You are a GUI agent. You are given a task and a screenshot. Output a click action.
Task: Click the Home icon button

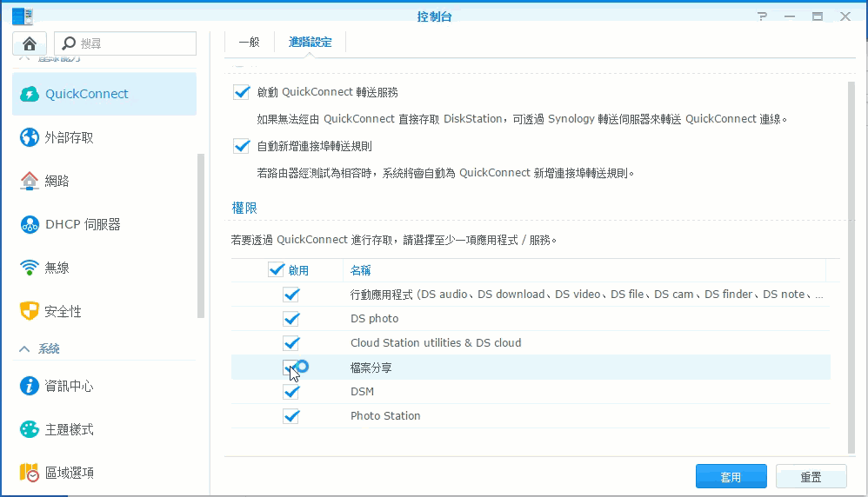coord(30,43)
